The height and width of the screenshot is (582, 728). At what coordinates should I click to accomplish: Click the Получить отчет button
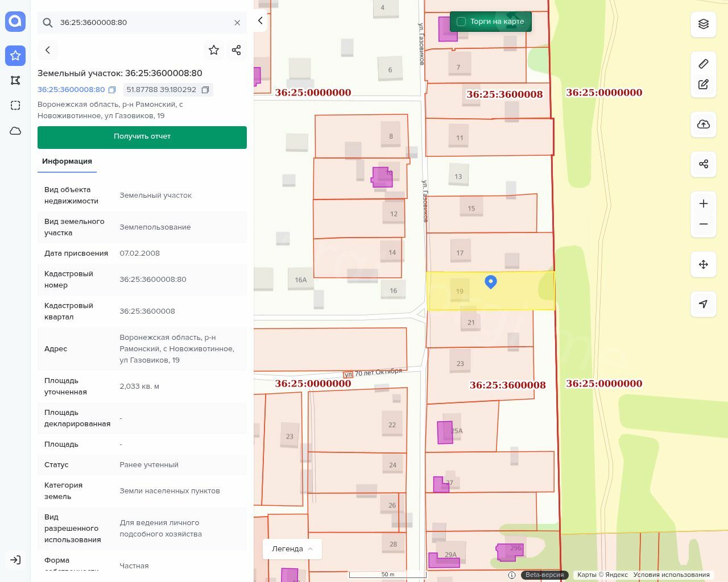click(142, 137)
